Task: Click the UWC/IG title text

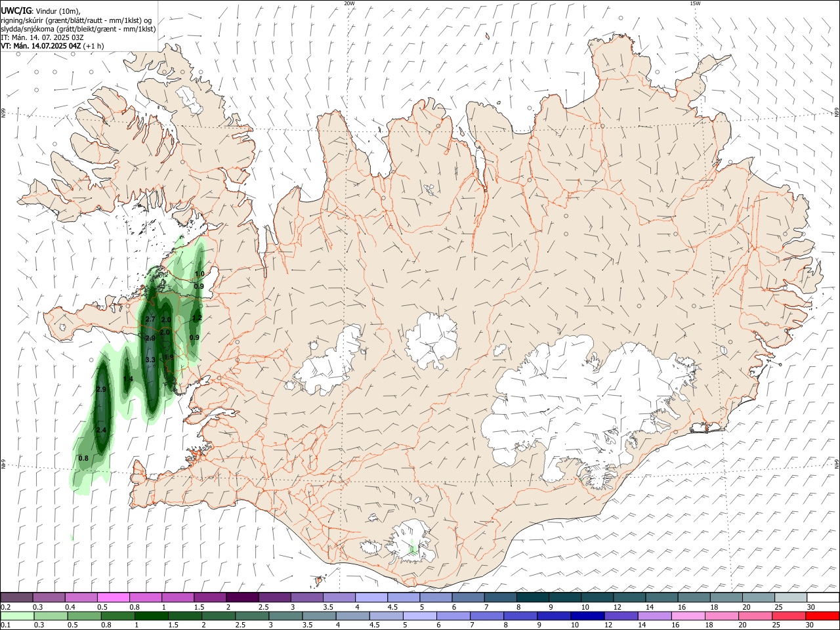Action: (16, 10)
